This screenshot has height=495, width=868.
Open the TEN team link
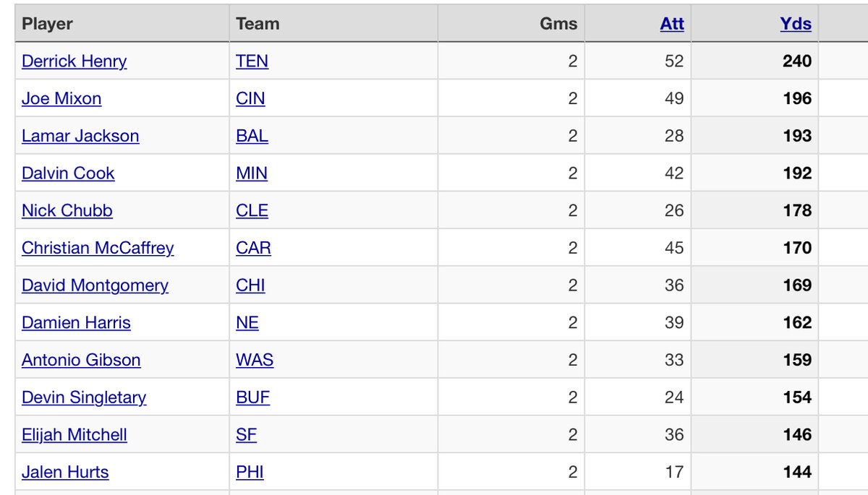pyautogui.click(x=252, y=61)
